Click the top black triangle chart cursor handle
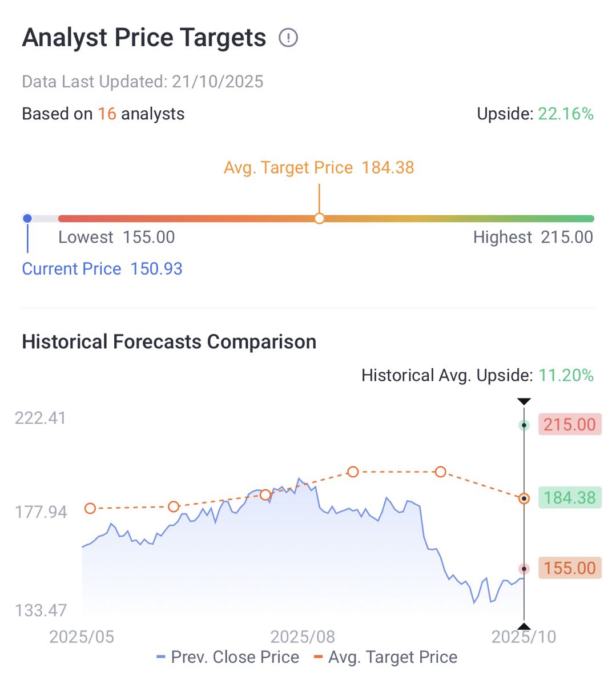This screenshot has height=696, width=616. tap(524, 401)
